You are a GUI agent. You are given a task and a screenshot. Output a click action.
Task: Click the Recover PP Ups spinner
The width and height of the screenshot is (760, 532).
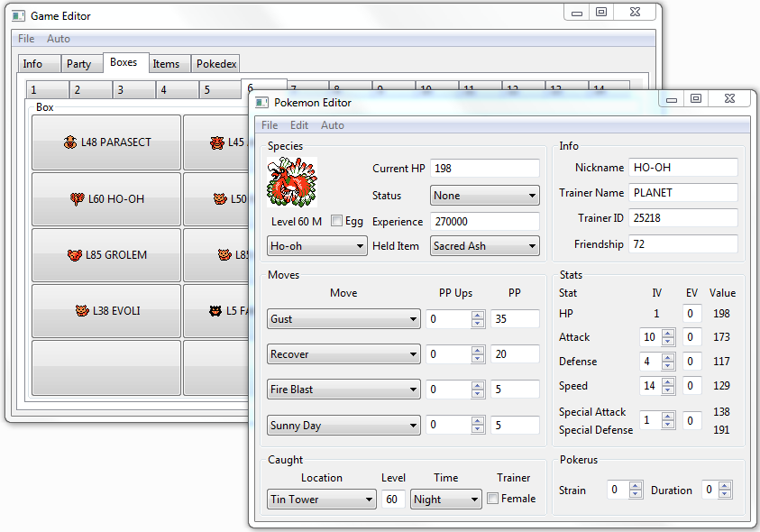coord(455,354)
